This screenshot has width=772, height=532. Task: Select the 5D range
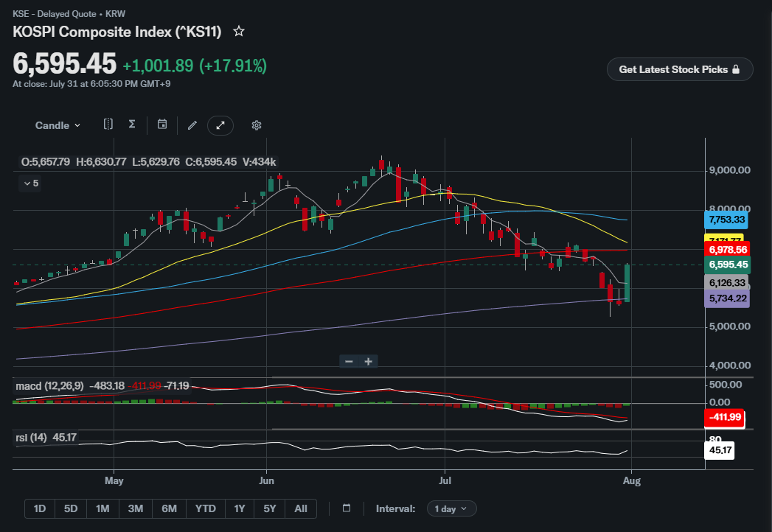pos(71,509)
